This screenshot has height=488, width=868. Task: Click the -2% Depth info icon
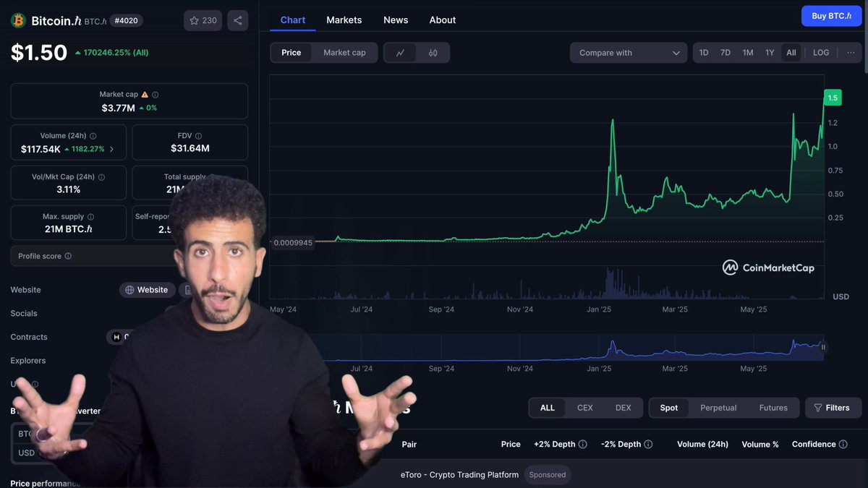click(x=649, y=445)
